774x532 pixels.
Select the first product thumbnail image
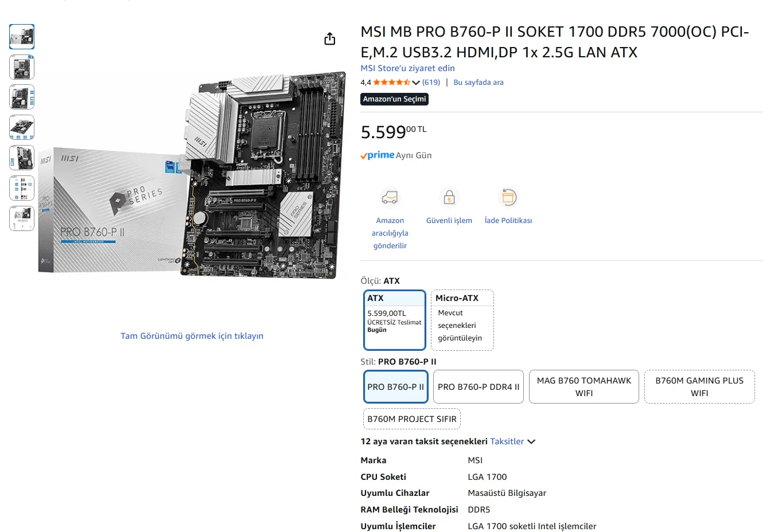(22, 37)
